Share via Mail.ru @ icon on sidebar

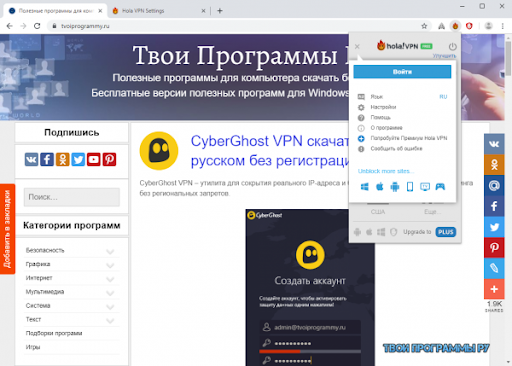[x=494, y=185]
